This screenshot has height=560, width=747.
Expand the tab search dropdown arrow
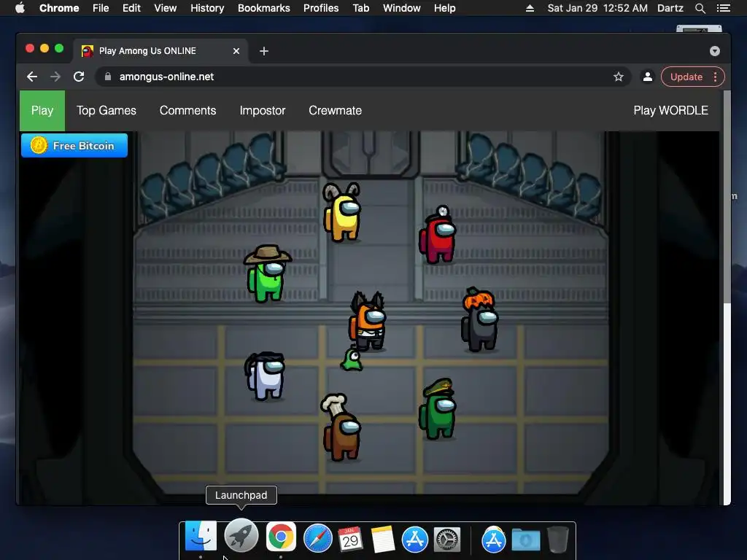tap(715, 51)
